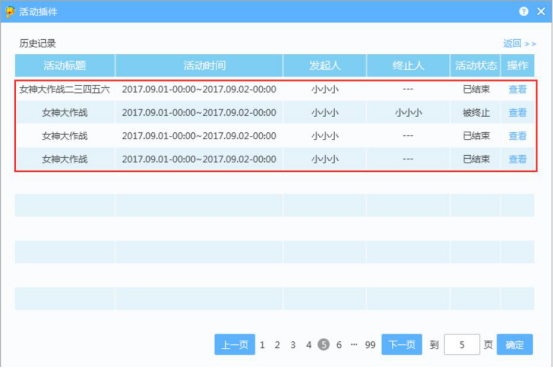Click the current page 5 indicator
Viewport: 553px width, 368px height.
[323, 344]
